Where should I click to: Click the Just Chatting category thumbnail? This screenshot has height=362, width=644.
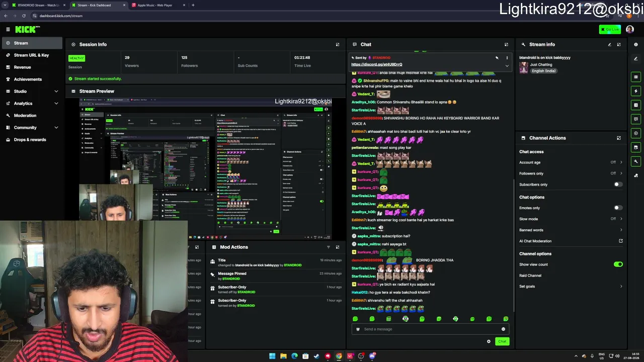click(x=524, y=67)
